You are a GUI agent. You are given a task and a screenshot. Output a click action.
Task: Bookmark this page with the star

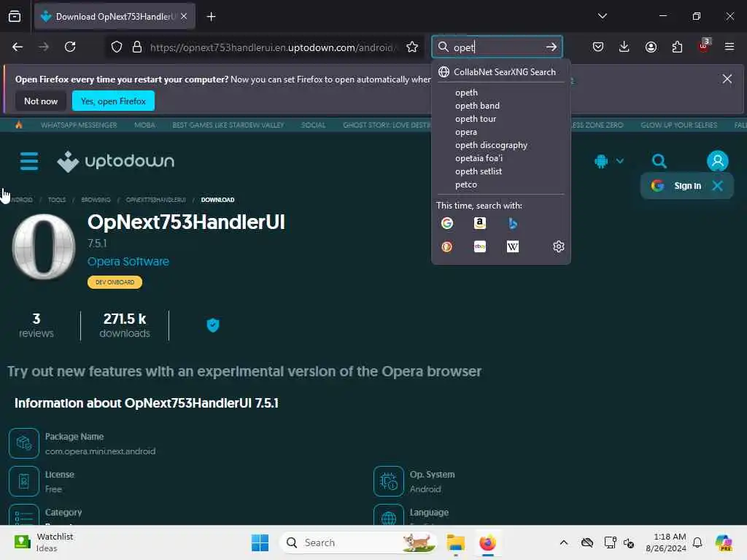[412, 47]
